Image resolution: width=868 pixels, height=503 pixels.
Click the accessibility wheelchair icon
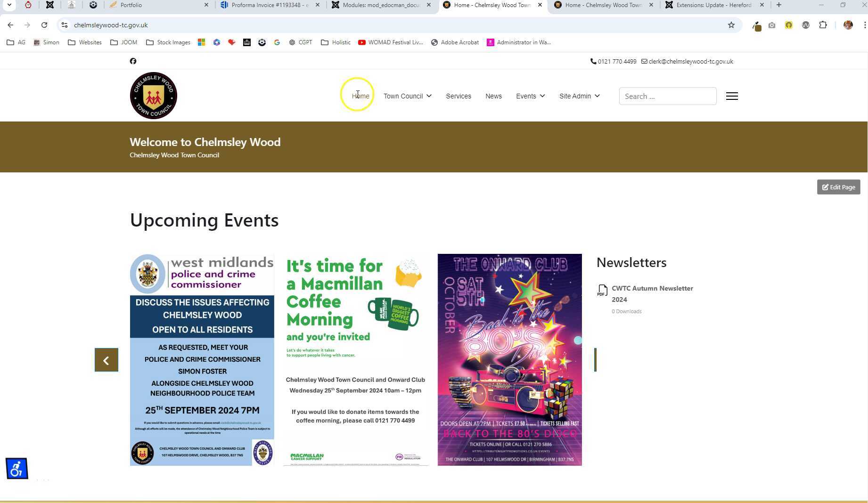click(17, 469)
